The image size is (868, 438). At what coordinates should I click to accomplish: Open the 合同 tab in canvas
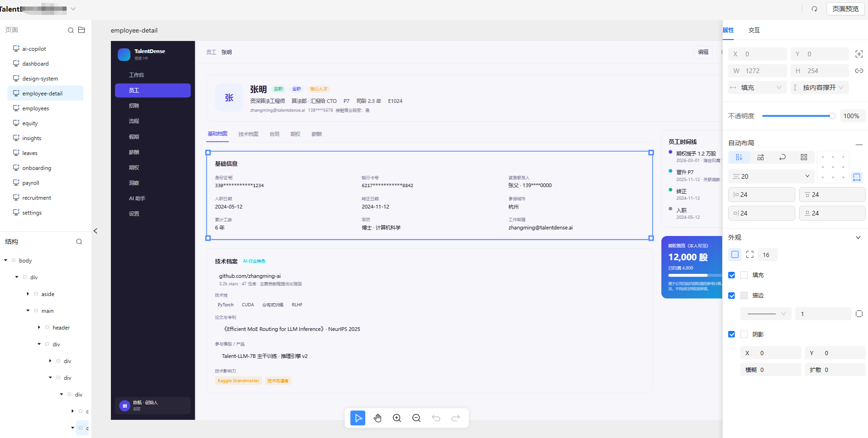pos(274,134)
